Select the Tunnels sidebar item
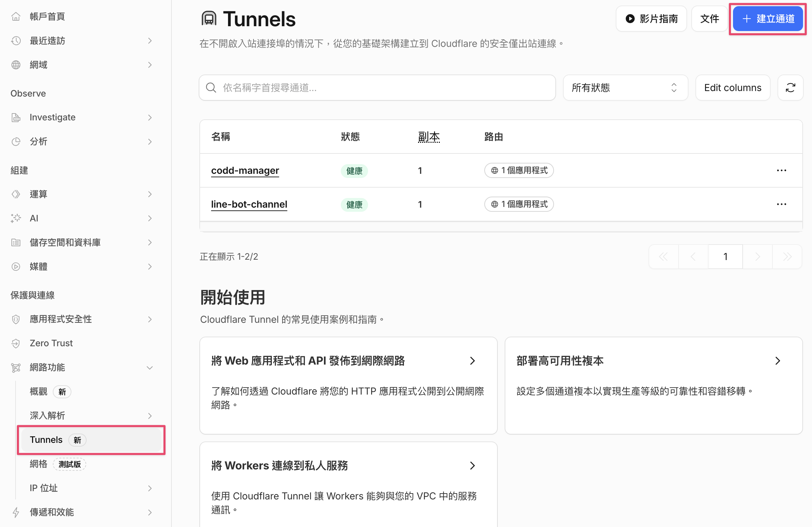 pyautogui.click(x=91, y=440)
